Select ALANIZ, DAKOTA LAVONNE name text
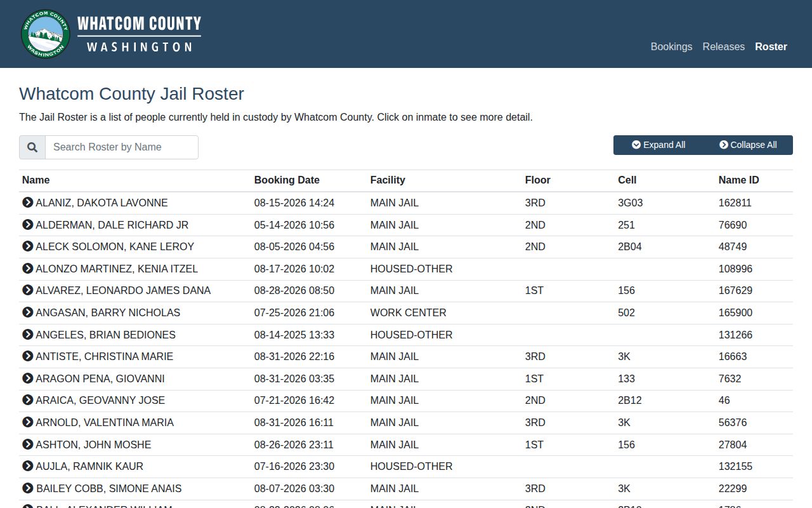The image size is (812, 508). click(x=101, y=203)
